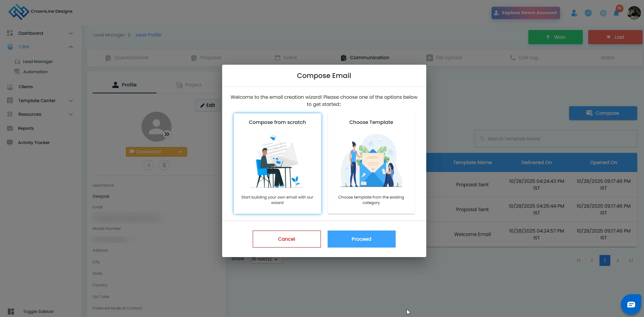Image resolution: width=644 pixels, height=317 pixels.
Task: Select the Compose from scratch card
Action: coord(277,163)
